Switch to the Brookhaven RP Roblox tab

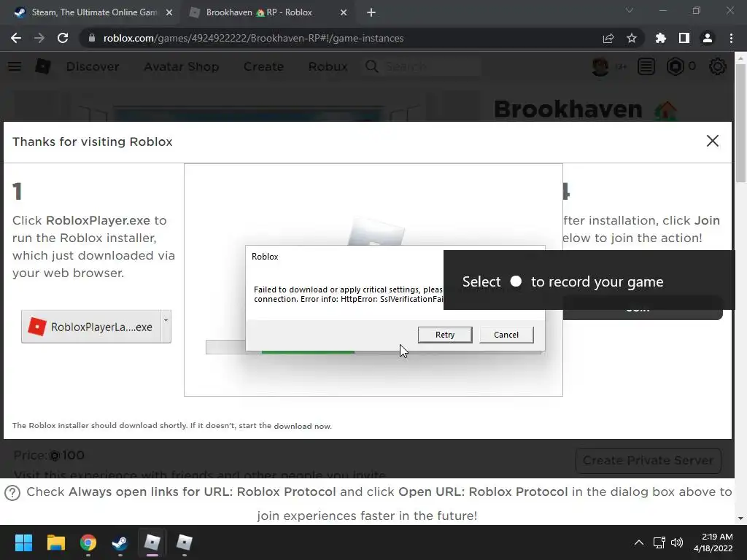coord(260,12)
